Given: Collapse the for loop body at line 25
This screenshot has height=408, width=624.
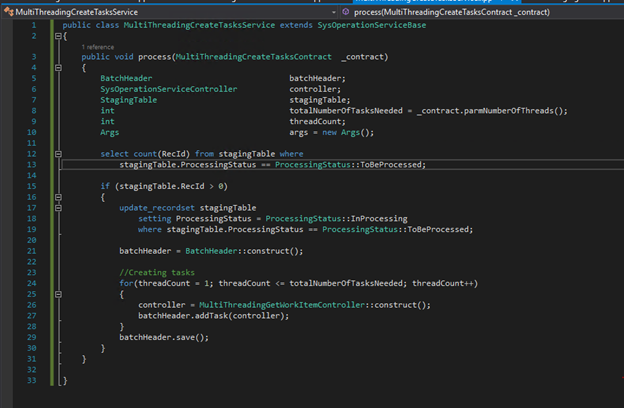Looking at the screenshot, I should tap(56, 294).
